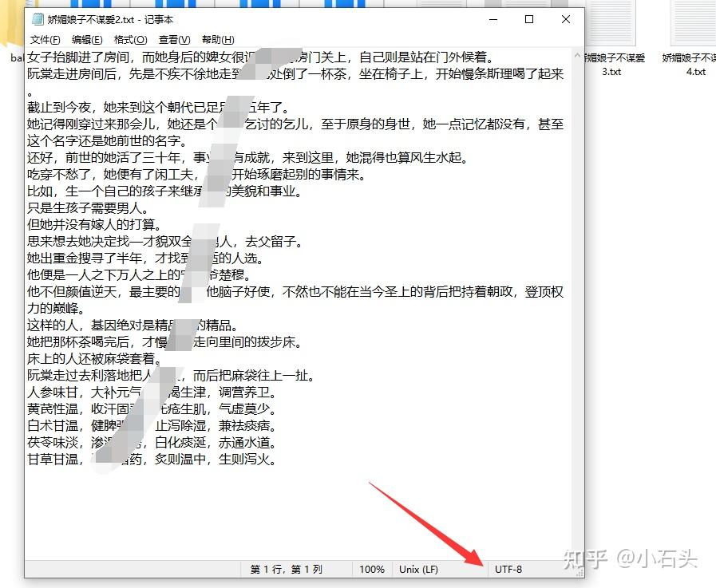
Task: Click the UTF-8 encoding status entry
Action: pyautogui.click(x=508, y=570)
